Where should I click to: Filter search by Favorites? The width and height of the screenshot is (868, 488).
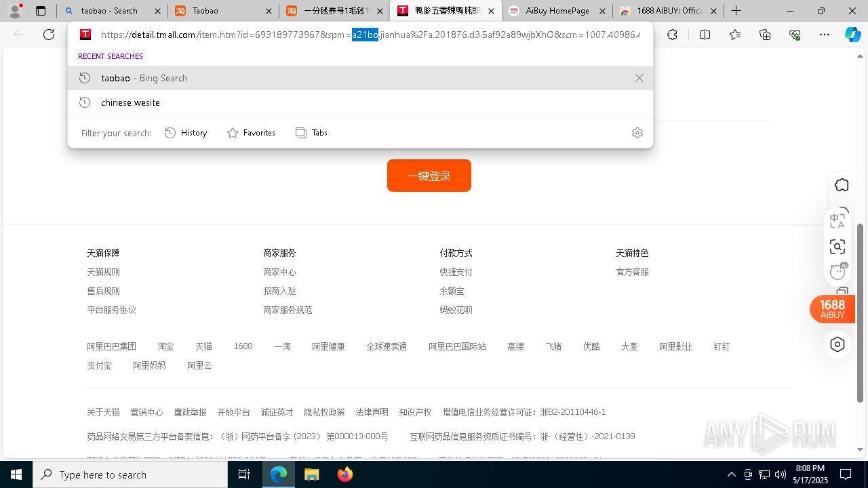coord(251,133)
